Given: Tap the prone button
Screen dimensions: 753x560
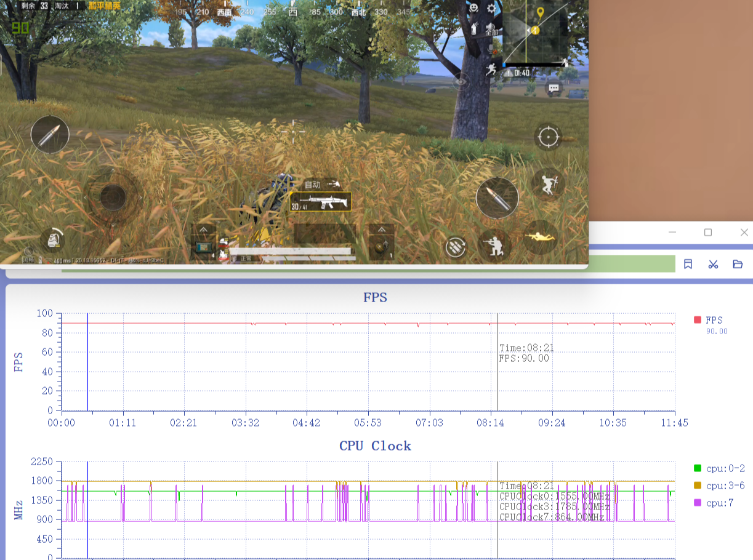Looking at the screenshot, I should point(540,237).
